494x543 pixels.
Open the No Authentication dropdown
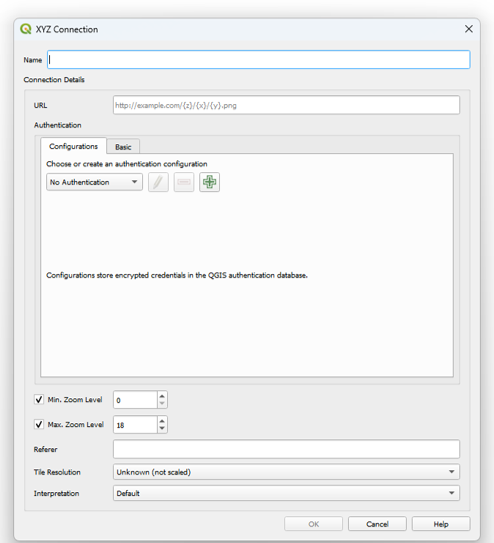tap(95, 182)
